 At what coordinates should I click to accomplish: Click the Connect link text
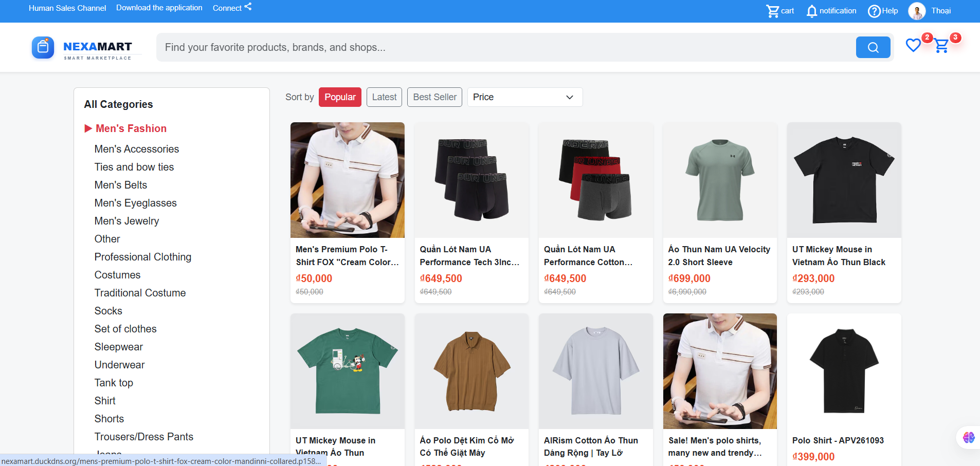click(227, 8)
